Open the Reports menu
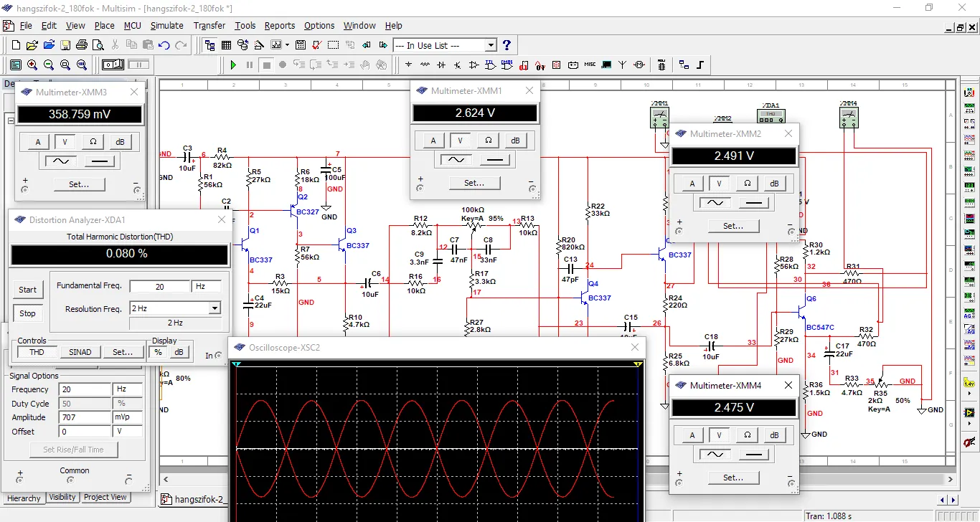This screenshot has height=522, width=980. pos(280,25)
